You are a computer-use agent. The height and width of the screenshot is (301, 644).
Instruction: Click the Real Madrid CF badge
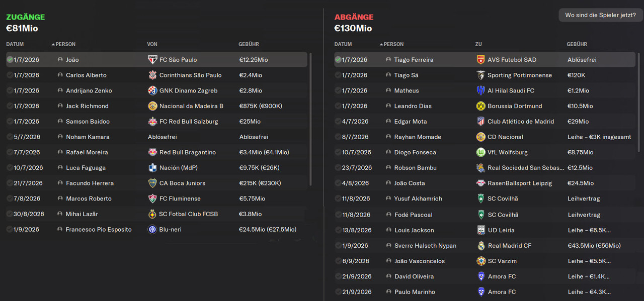click(x=480, y=246)
